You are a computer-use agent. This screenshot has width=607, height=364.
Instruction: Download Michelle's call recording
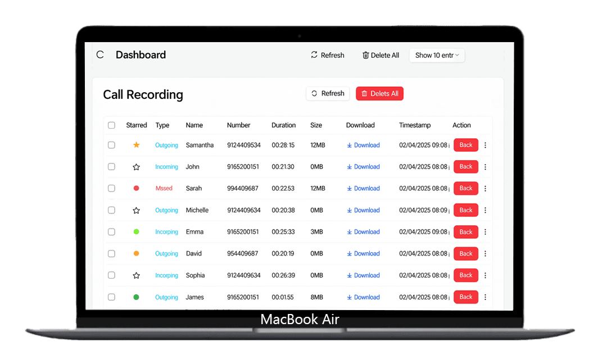pyautogui.click(x=363, y=210)
